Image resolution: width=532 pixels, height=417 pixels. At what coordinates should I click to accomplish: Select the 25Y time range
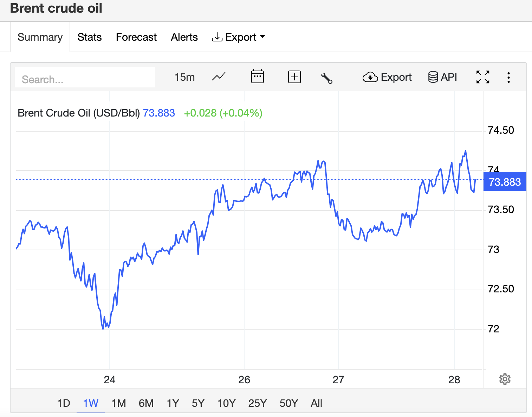(258, 403)
